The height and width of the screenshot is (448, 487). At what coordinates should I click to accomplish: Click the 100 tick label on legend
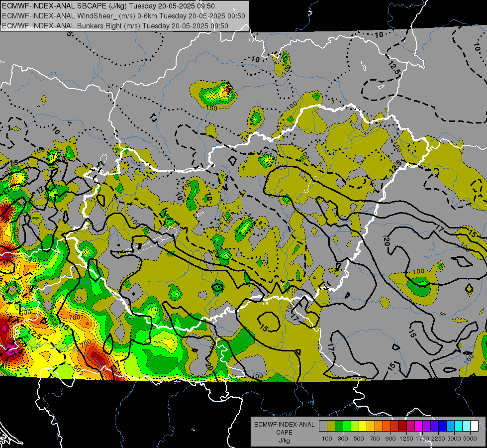click(327, 439)
